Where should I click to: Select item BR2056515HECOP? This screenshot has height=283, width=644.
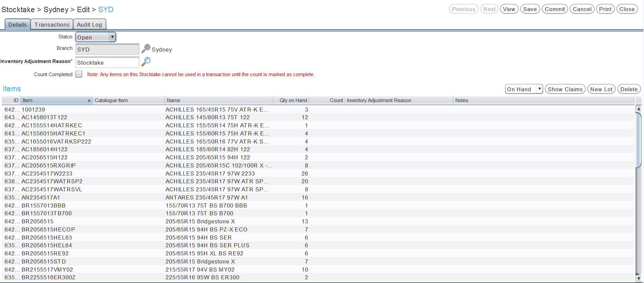pos(318,229)
